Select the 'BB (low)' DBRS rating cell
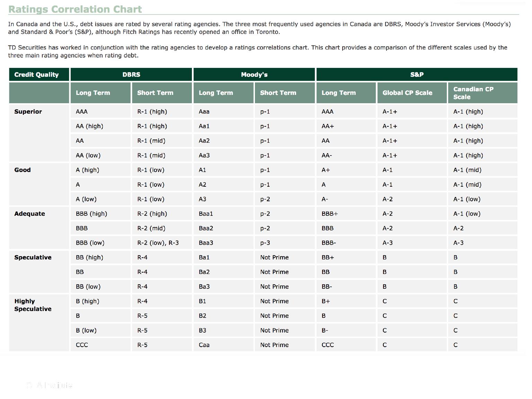532x399 pixels. coord(100,286)
